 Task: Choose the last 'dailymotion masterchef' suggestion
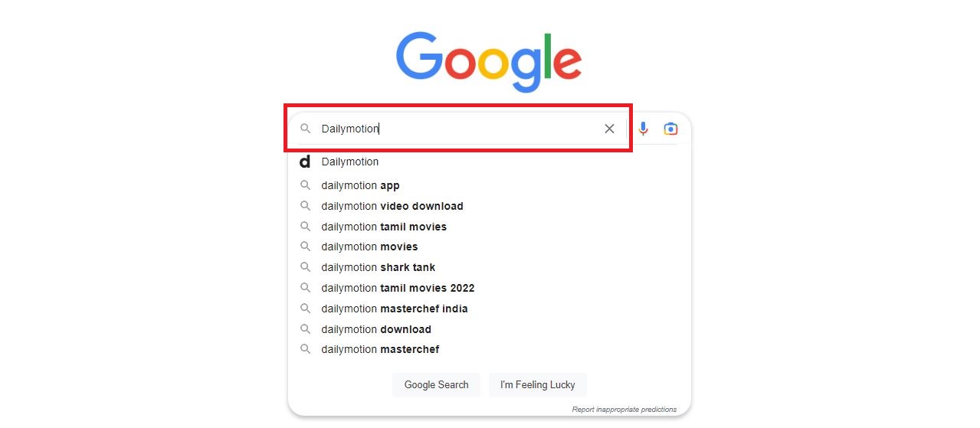380,349
